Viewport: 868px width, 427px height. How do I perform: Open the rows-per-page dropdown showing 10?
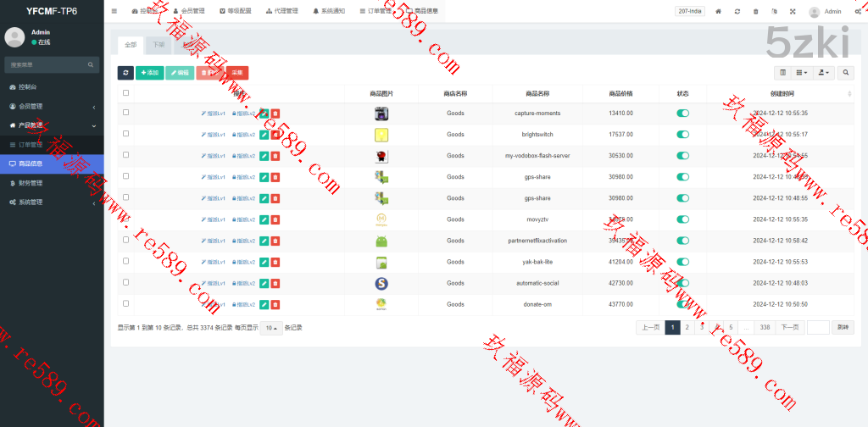[x=270, y=328]
